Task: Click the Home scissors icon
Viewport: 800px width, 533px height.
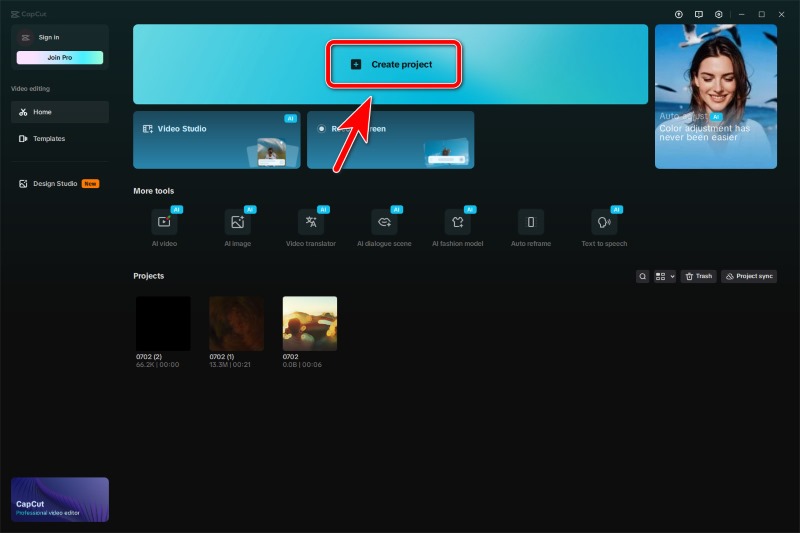Action: [x=23, y=112]
